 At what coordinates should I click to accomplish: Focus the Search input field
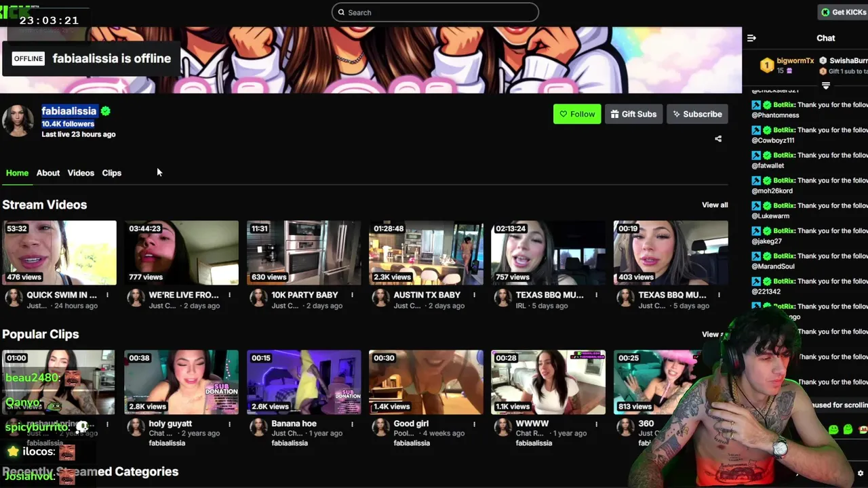[x=435, y=12]
